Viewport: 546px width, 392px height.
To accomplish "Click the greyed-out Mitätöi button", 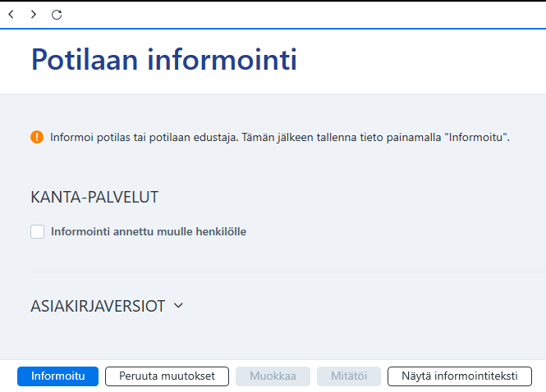I will pos(349,376).
